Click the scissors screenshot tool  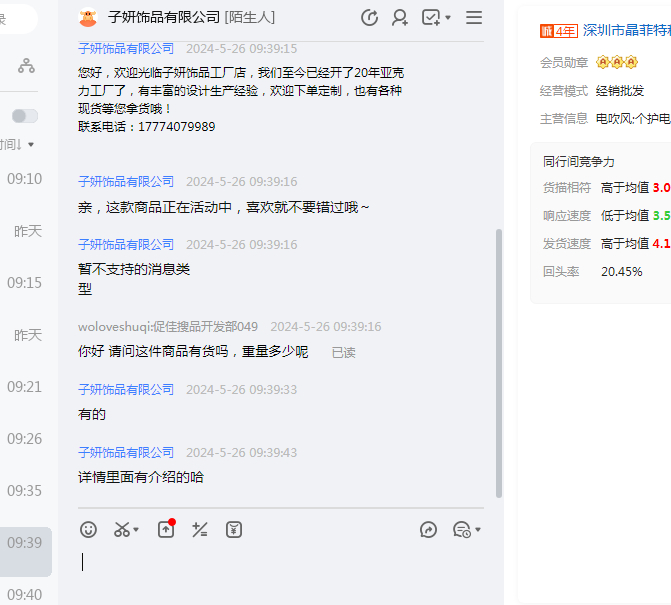122,530
